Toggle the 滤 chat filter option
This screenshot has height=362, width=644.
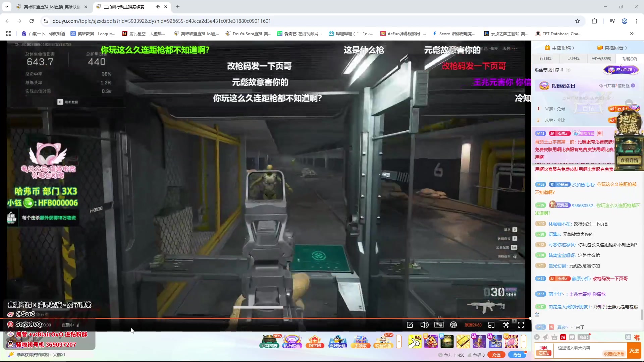pyautogui.click(x=628, y=337)
